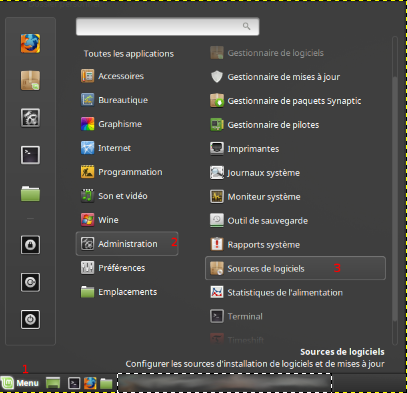Click the lock screen icon in sidebar
Screen dimensions: 408x393
click(x=30, y=245)
